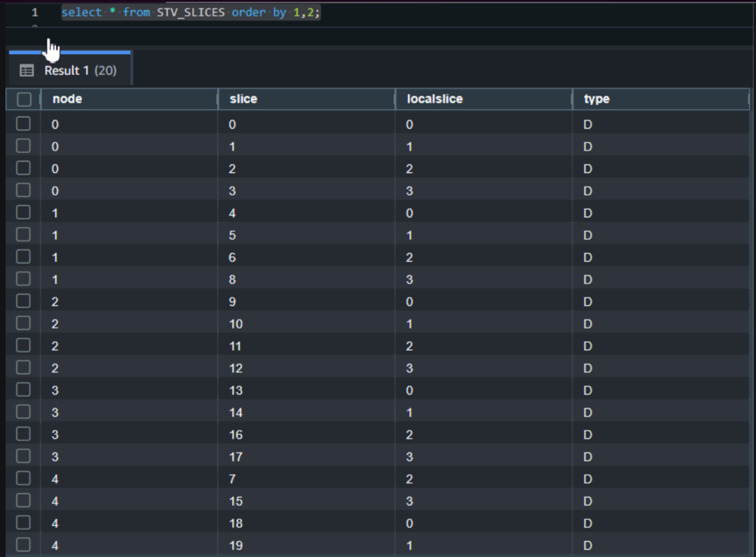This screenshot has width=756, height=557.
Task: Click the slice column header
Action: 244,99
